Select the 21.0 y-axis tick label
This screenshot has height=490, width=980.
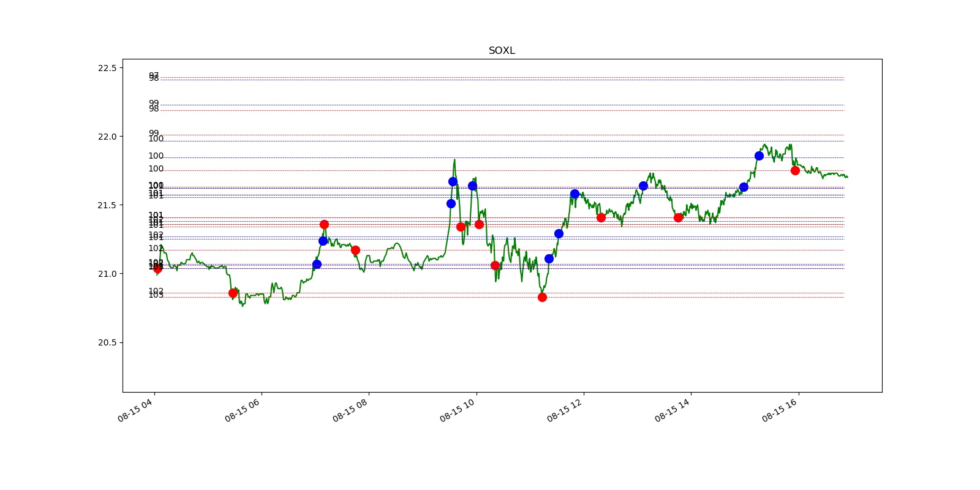(107, 274)
